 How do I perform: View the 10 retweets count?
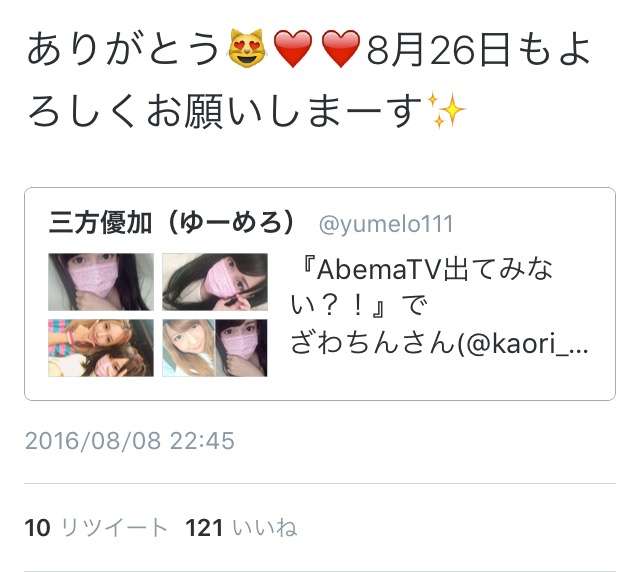click(x=38, y=527)
